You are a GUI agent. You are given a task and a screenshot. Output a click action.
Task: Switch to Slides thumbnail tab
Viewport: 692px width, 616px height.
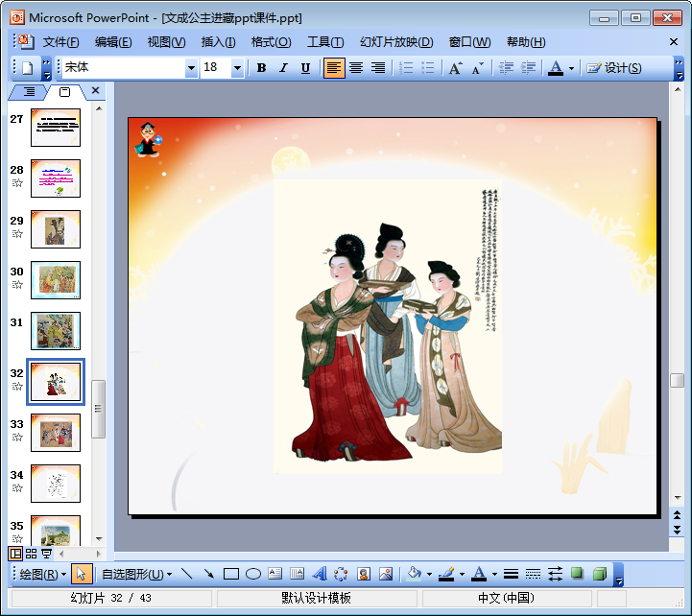[65, 92]
